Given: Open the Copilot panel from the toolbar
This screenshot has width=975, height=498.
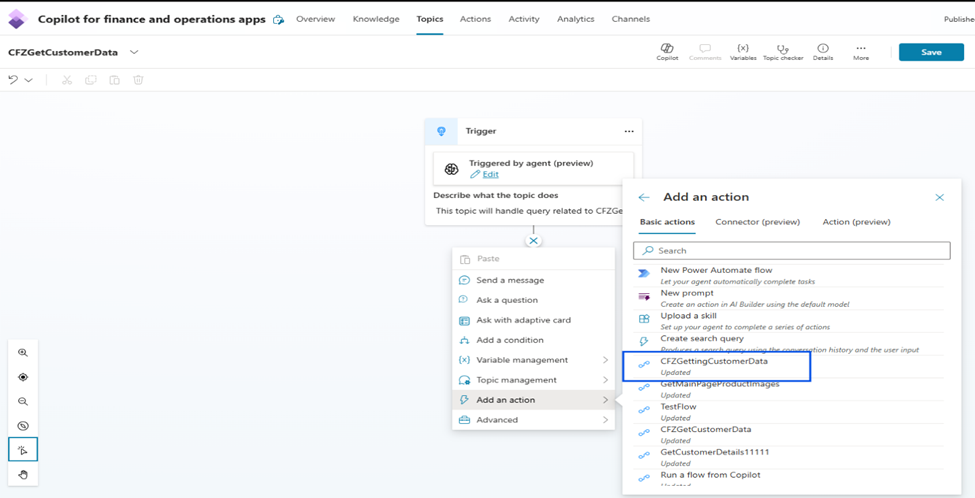Looking at the screenshot, I should pyautogui.click(x=667, y=52).
